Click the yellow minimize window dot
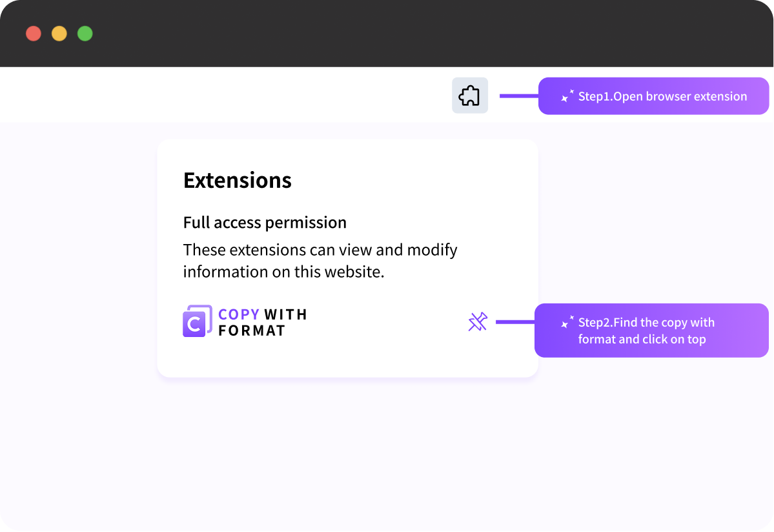The height and width of the screenshot is (532, 774). click(59, 34)
